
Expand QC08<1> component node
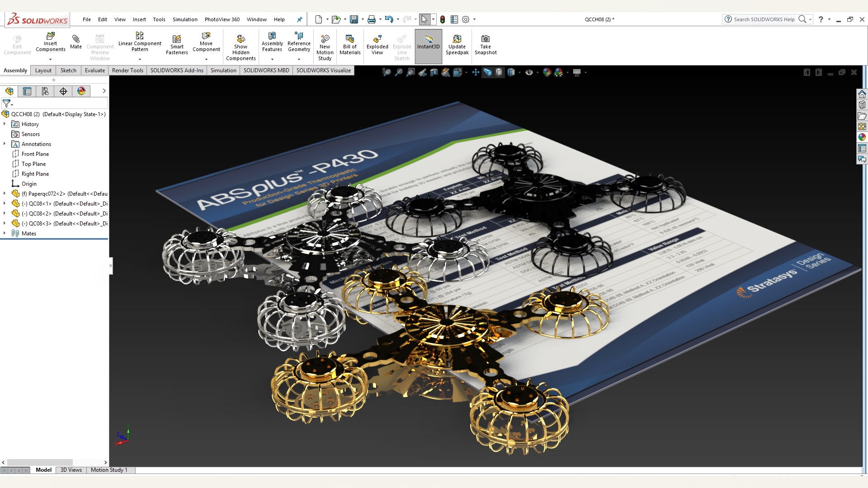[5, 203]
